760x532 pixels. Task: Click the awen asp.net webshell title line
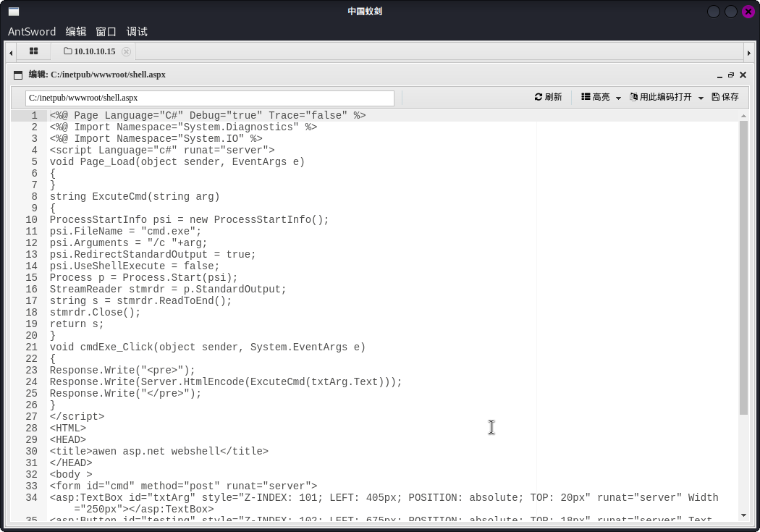point(159,451)
